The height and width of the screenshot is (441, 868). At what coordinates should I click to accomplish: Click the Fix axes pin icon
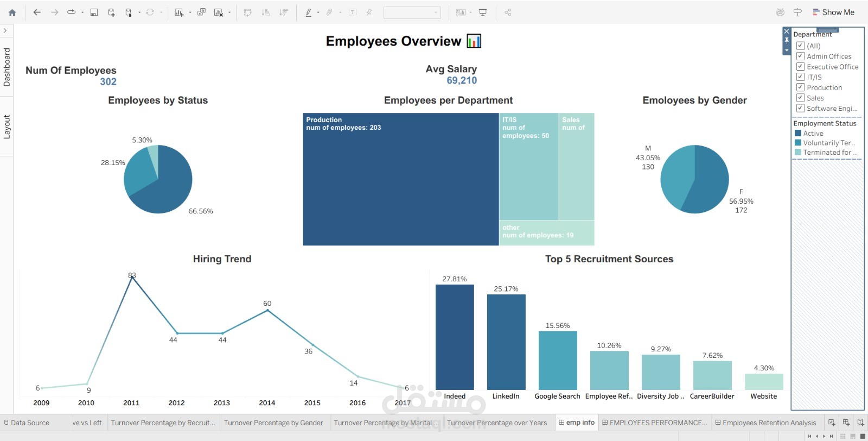369,12
